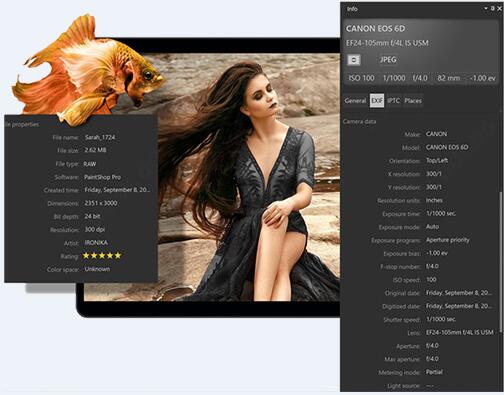
Task: Click the Software value PaintShop Pro
Action: (x=103, y=177)
